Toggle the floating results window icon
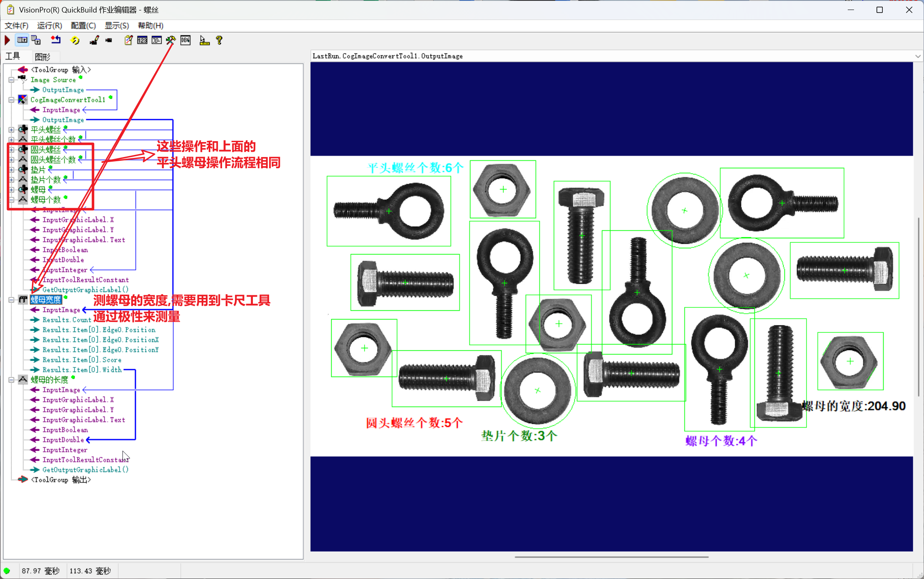This screenshot has height=579, width=924. [36, 40]
